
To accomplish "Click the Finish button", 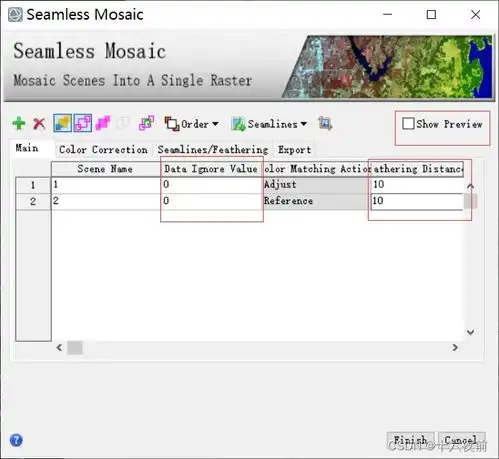I will point(410,440).
